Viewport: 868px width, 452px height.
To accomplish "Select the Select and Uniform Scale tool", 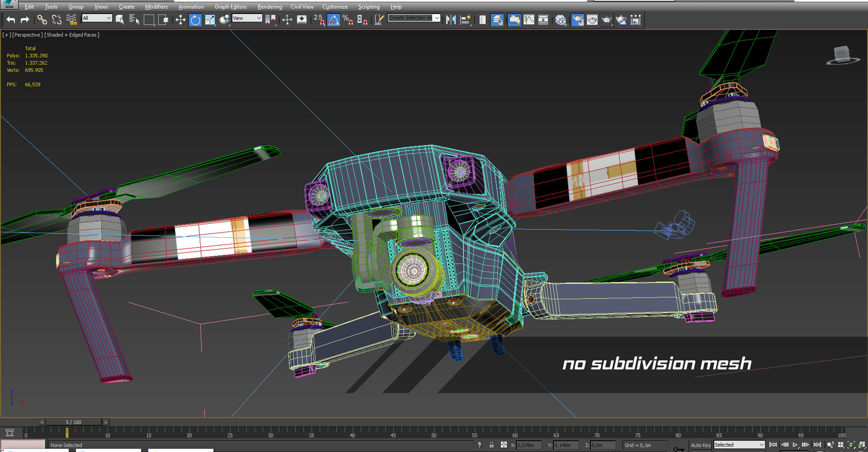I will coord(210,20).
